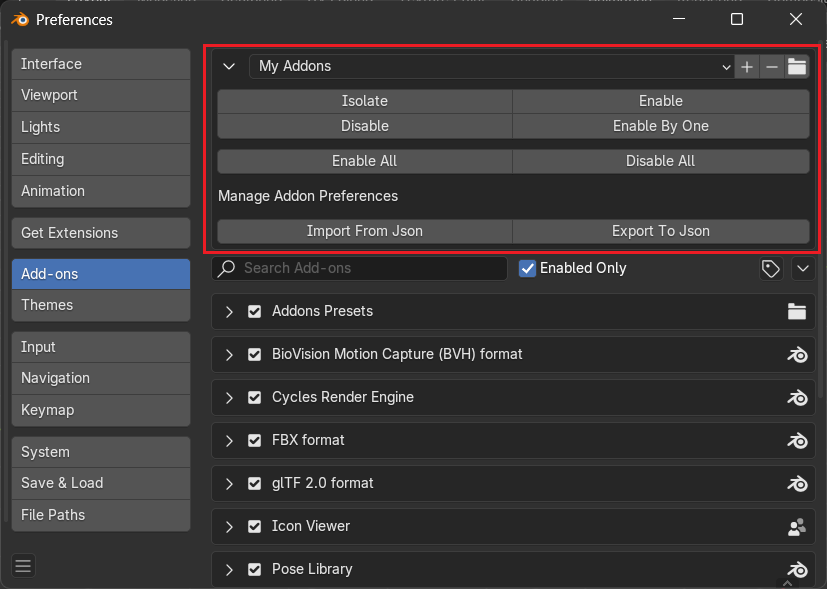The width and height of the screenshot is (827, 589).
Task: Toggle the Enabled Only checkbox
Action: pos(528,268)
